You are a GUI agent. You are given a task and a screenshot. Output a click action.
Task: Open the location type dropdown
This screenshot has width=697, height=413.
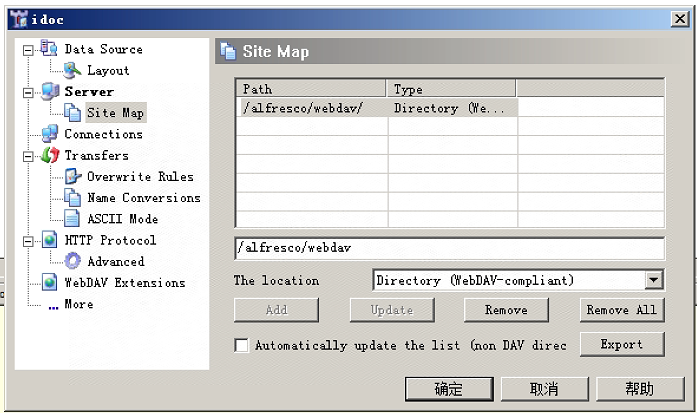(654, 281)
